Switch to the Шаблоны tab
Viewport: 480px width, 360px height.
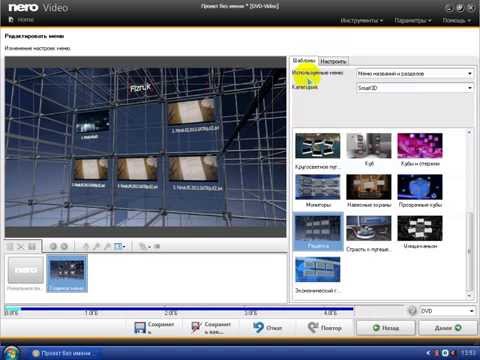[304, 61]
